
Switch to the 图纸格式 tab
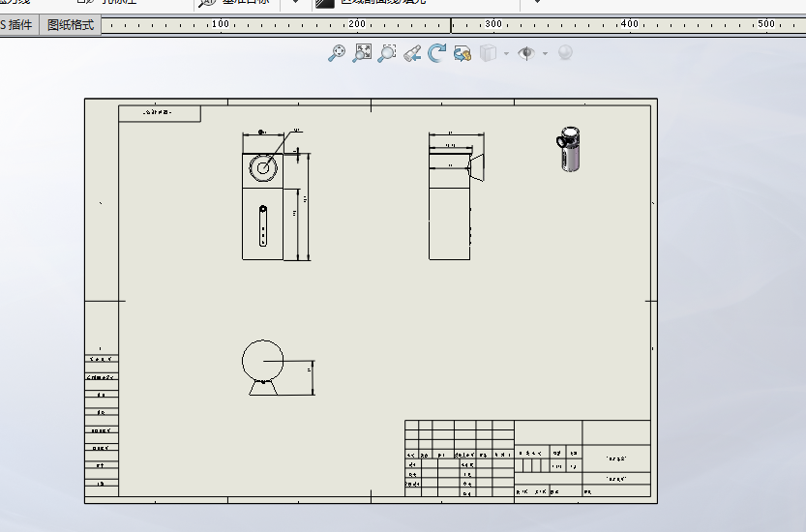point(71,24)
